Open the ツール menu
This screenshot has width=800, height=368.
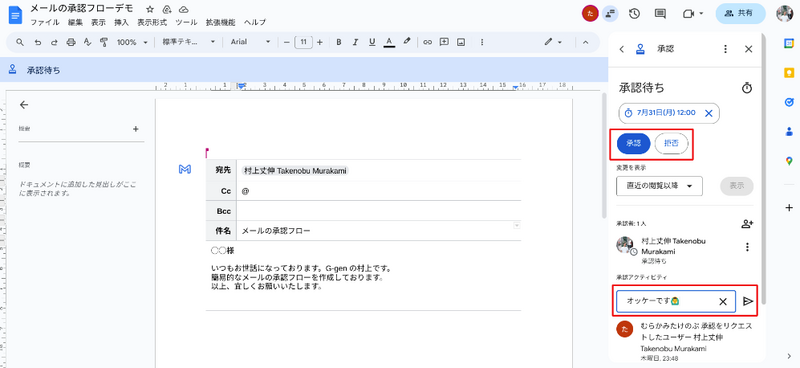(x=186, y=22)
